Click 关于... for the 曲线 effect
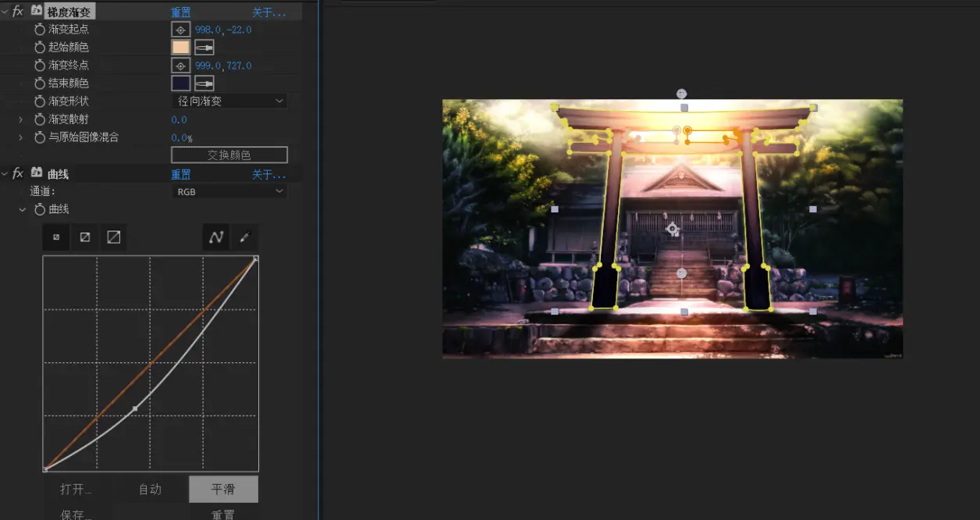The image size is (980, 520). point(269,174)
